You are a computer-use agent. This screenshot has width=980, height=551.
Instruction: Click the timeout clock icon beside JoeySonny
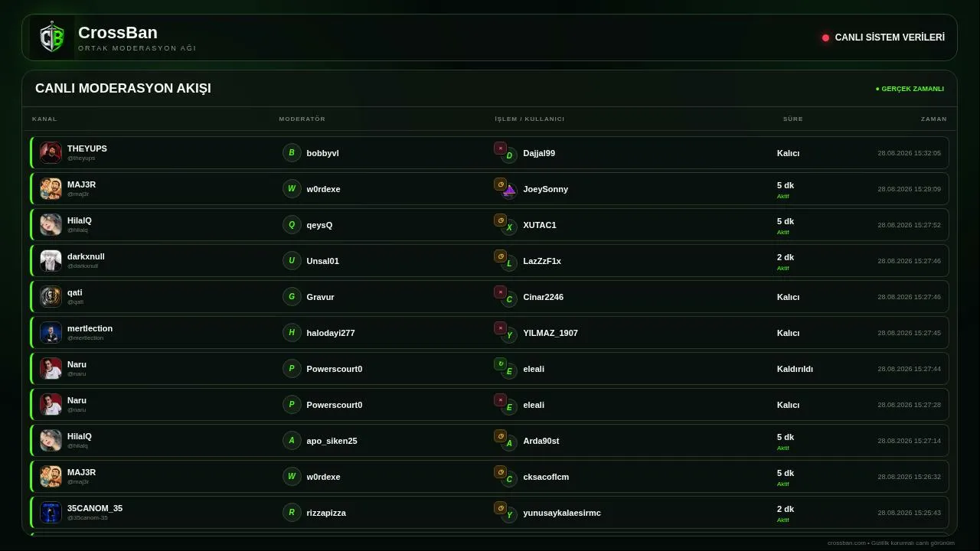(500, 184)
